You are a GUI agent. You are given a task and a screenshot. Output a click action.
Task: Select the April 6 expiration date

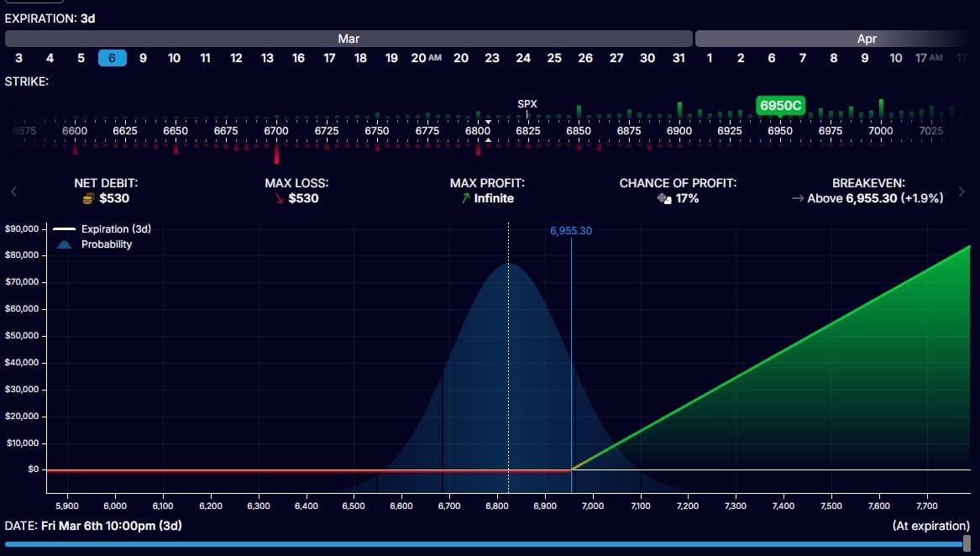click(x=771, y=58)
